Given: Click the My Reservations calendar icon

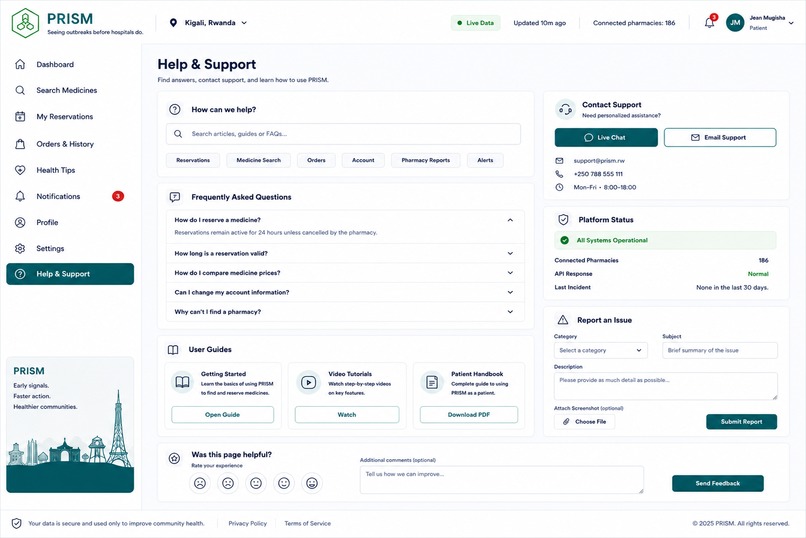Looking at the screenshot, I should [x=20, y=117].
